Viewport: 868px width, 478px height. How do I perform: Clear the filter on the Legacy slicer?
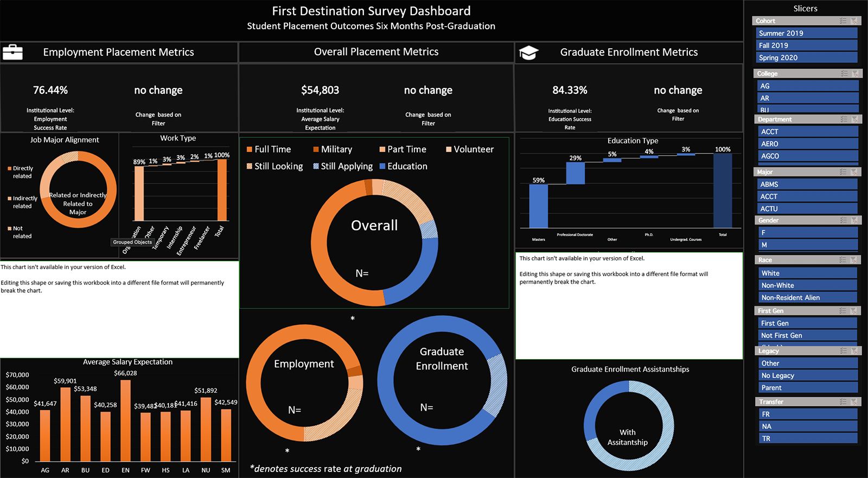pyautogui.click(x=854, y=351)
